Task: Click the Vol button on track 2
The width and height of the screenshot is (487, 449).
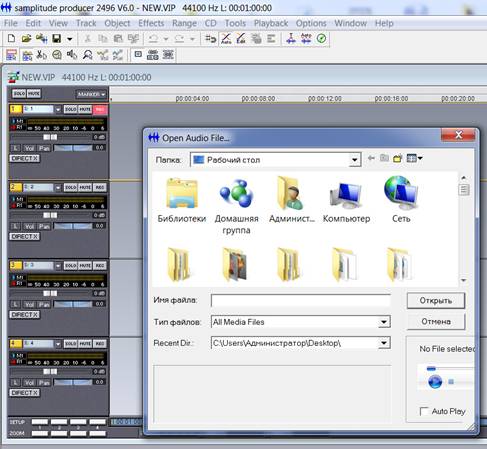Action: coord(29,226)
